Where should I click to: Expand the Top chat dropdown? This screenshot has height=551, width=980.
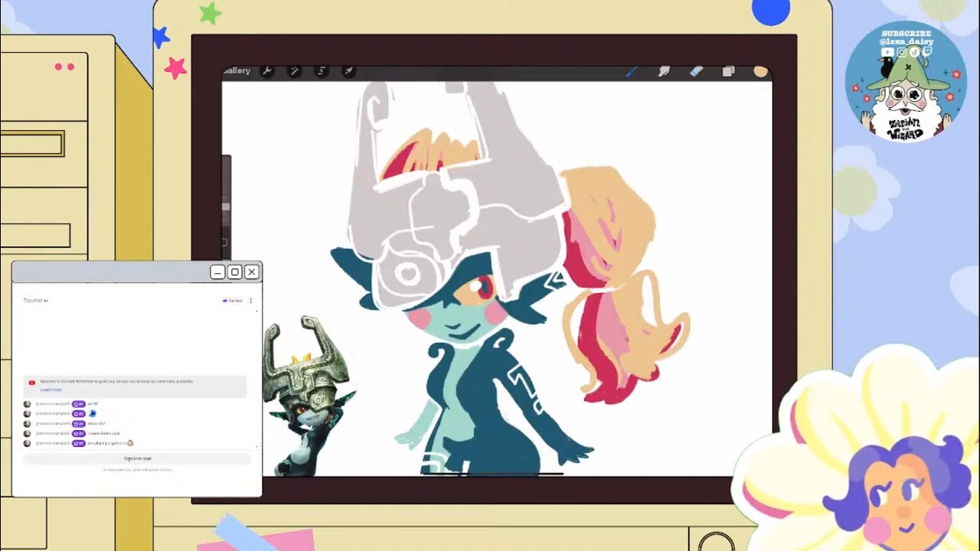[35, 301]
